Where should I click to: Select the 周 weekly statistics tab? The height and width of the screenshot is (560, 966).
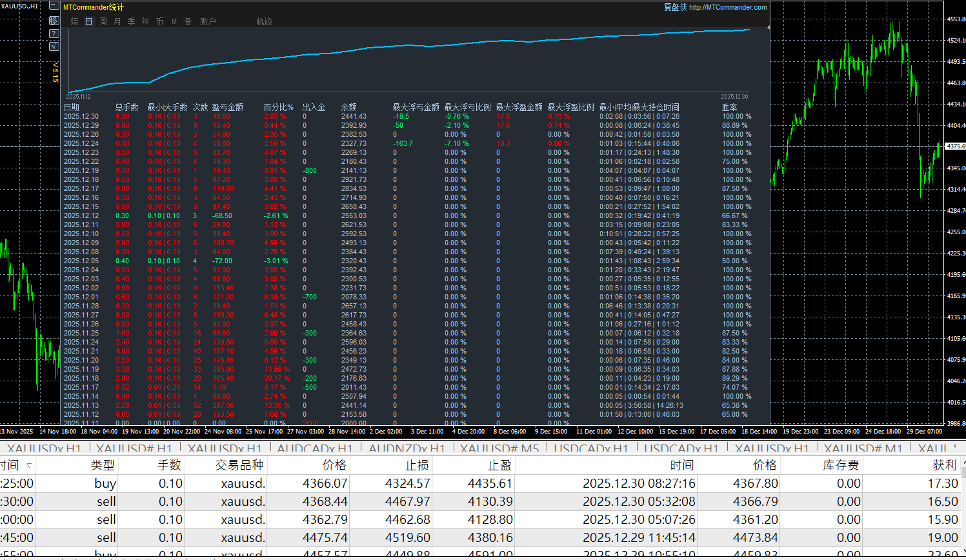click(103, 21)
